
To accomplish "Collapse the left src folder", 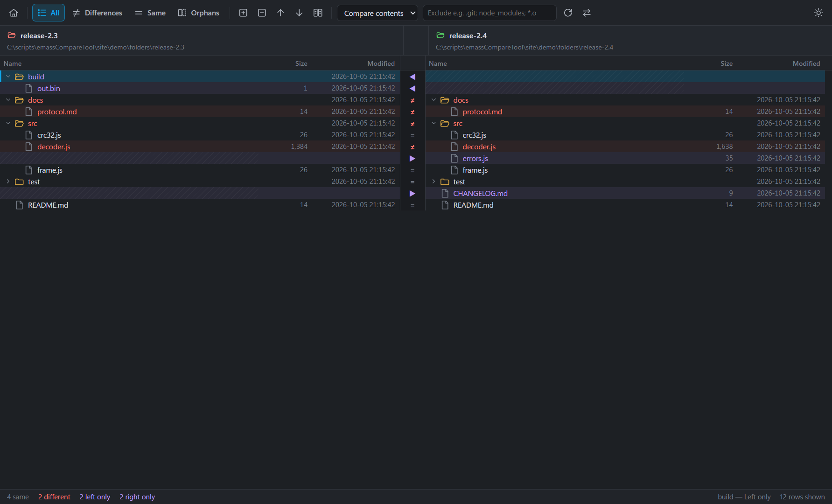I will point(8,123).
